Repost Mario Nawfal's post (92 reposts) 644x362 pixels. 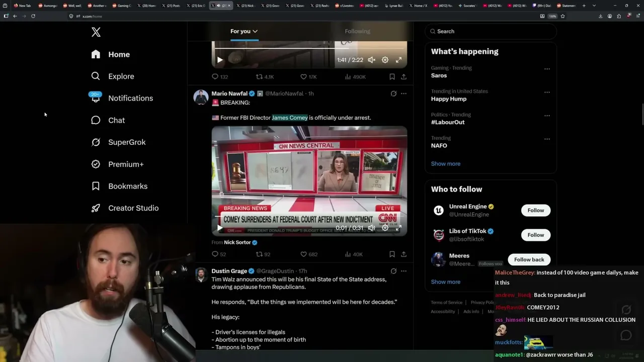coord(259,254)
